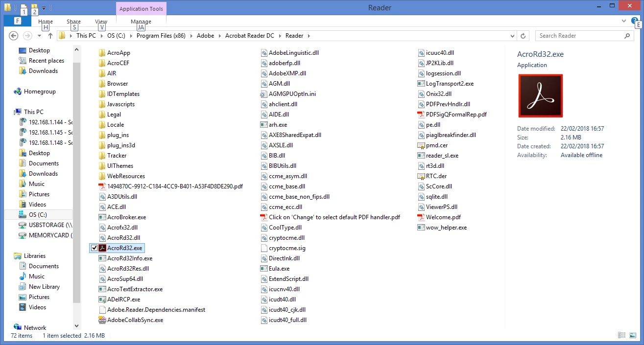Viewport: 644px width, 345px height.
Task: Open the Home ribbon tab
Action: tap(46, 22)
